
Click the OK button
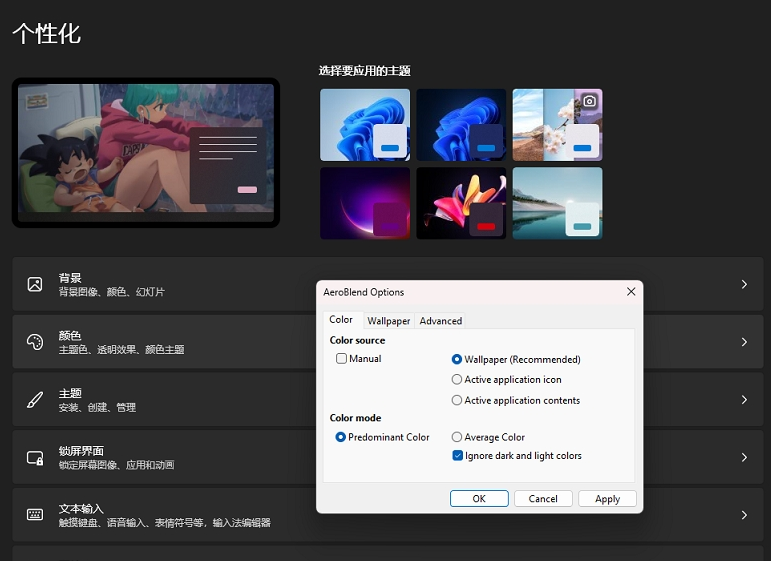(x=479, y=499)
